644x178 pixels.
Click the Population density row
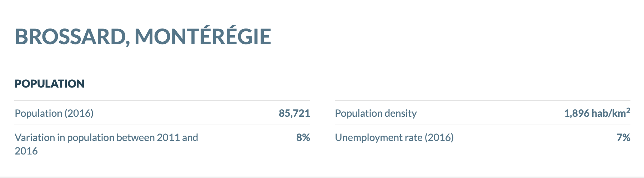click(483, 113)
